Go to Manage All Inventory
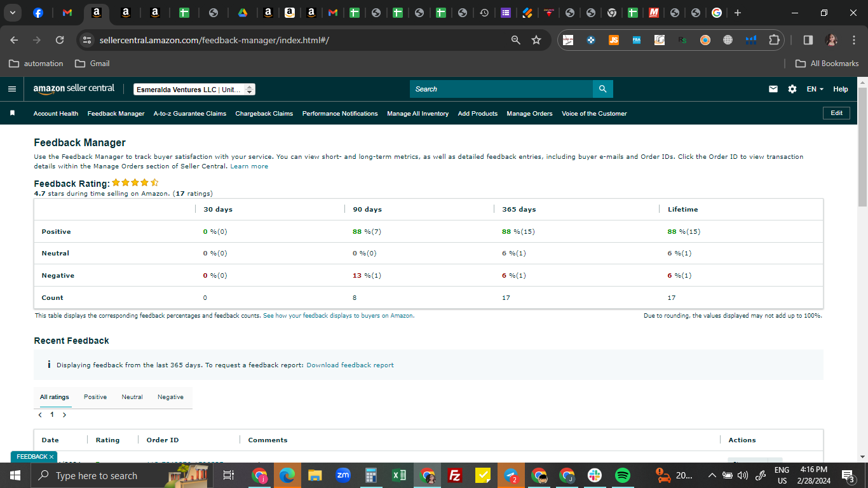 point(418,113)
